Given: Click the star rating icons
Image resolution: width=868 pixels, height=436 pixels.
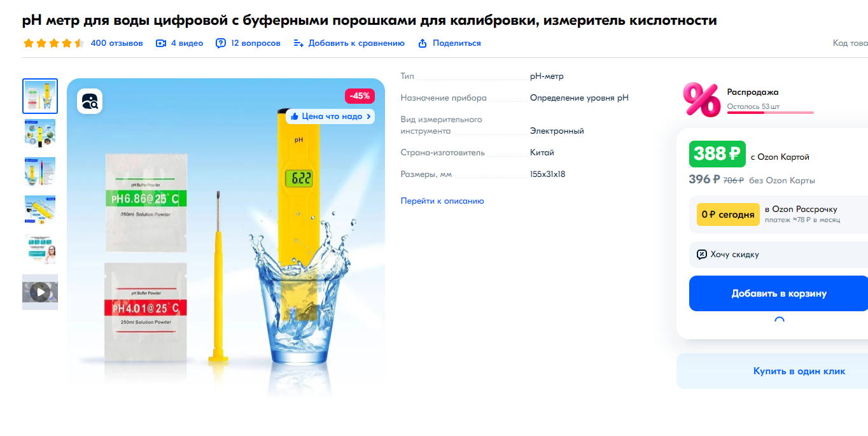Looking at the screenshot, I should [x=53, y=43].
